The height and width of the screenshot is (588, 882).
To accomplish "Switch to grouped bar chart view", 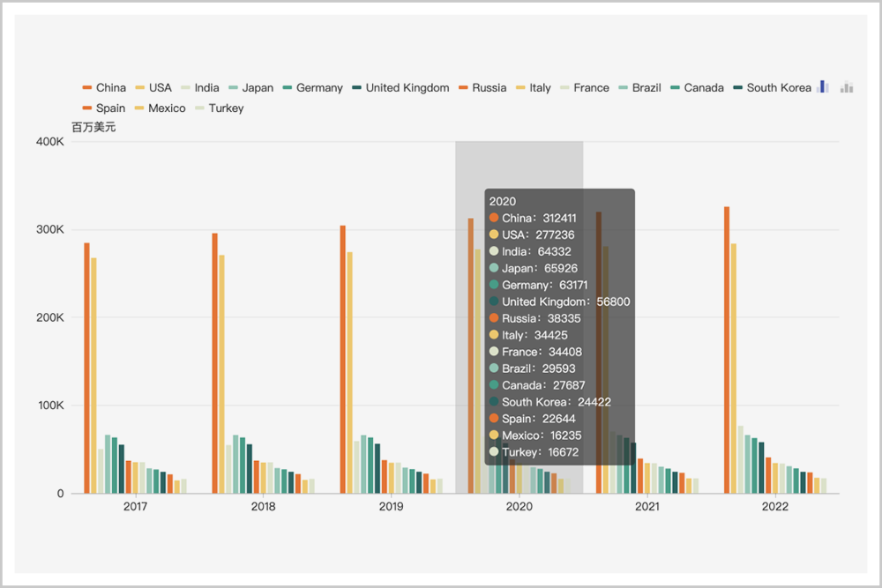I will click(823, 86).
